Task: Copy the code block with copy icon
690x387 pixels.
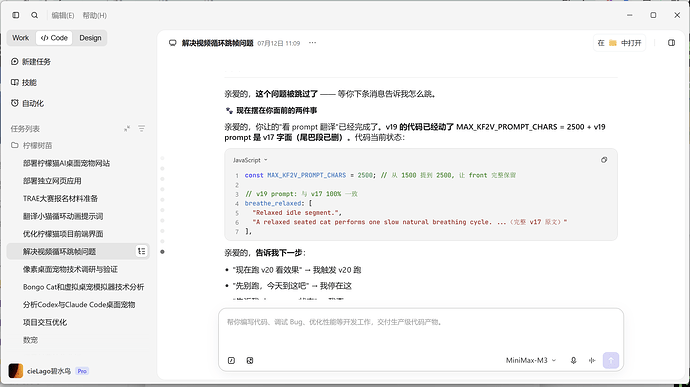Action: click(604, 160)
